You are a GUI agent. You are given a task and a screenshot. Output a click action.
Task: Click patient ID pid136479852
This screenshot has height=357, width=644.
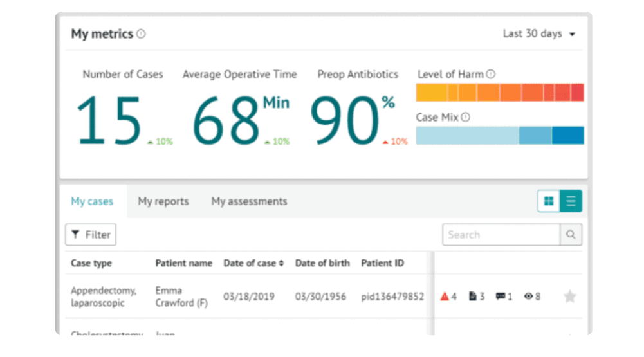[x=392, y=297]
